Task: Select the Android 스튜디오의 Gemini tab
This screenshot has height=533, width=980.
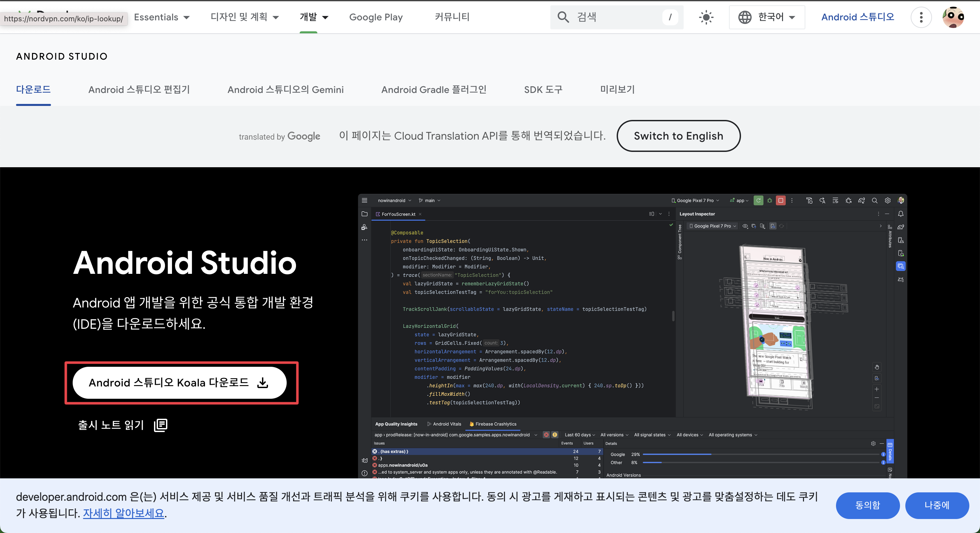Action: pos(285,89)
